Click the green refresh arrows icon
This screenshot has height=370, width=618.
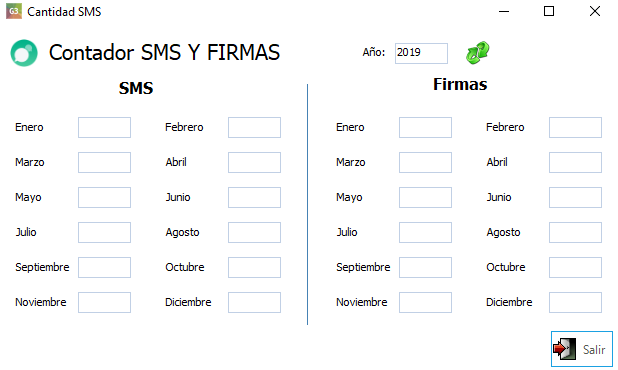478,52
